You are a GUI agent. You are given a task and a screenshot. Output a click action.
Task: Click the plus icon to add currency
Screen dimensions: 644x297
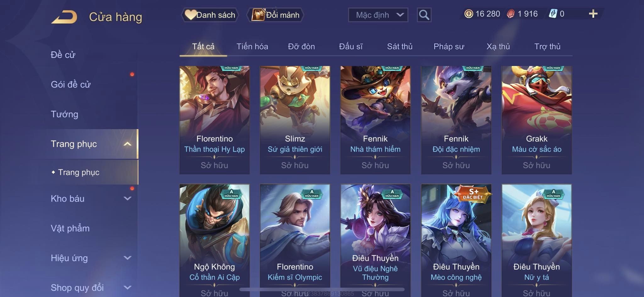pyautogui.click(x=593, y=13)
